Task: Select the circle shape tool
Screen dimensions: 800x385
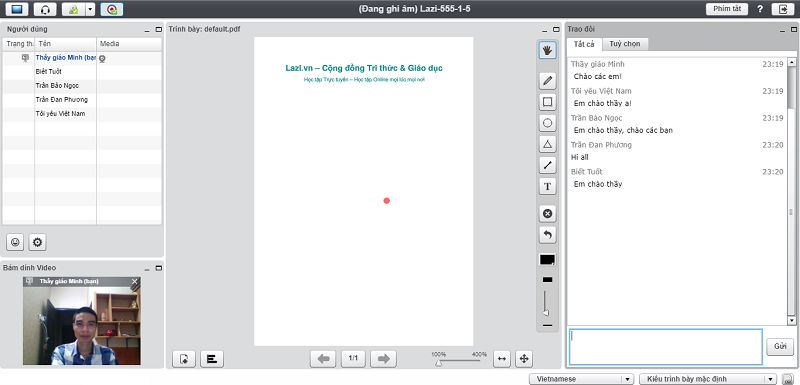Action: pos(547,123)
